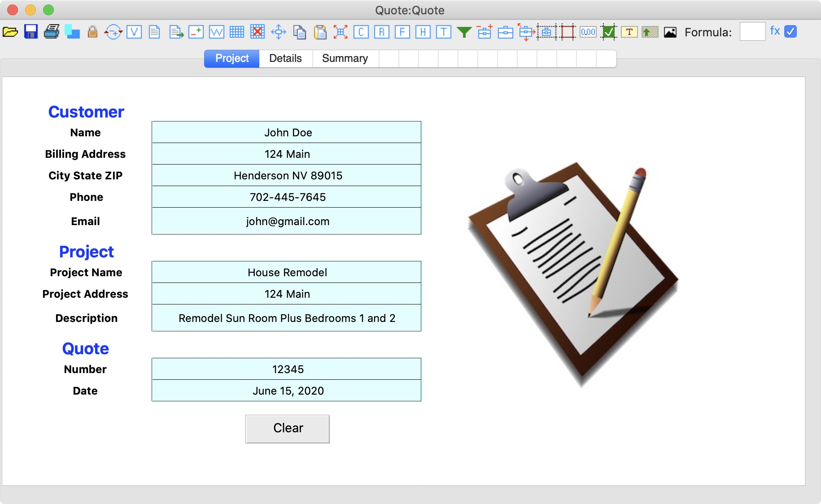Click the Formula input box
This screenshot has width=821, height=504.
[752, 32]
